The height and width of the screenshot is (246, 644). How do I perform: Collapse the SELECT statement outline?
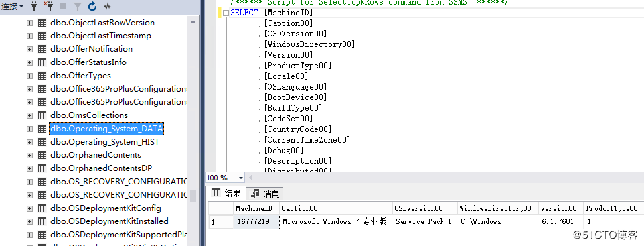(x=226, y=13)
